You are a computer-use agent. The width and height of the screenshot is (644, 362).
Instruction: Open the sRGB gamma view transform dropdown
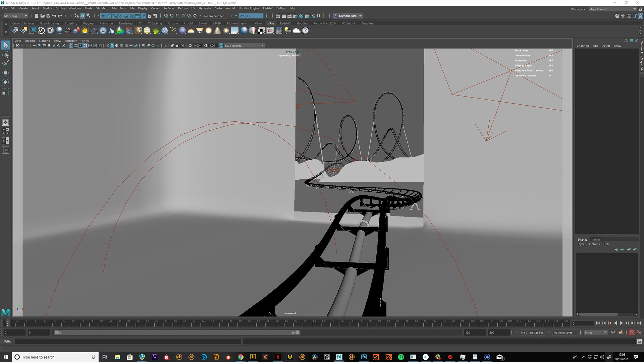coord(262,46)
